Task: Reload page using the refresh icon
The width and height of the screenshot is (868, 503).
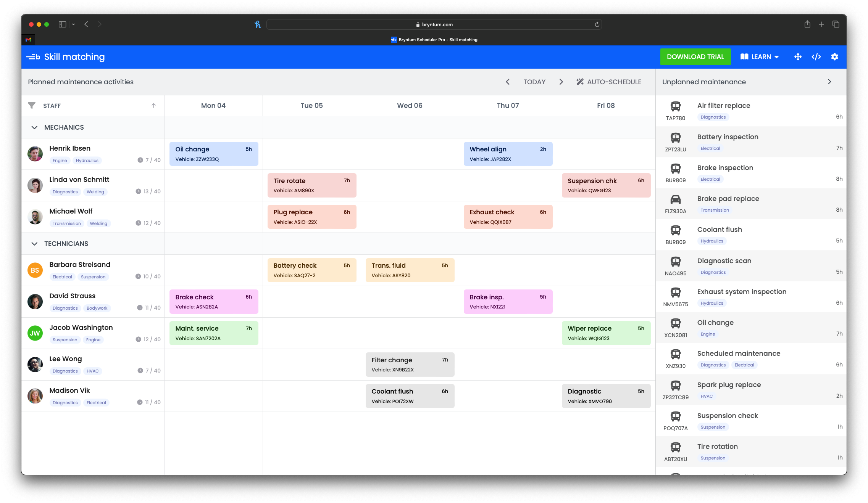Action: [x=597, y=24]
